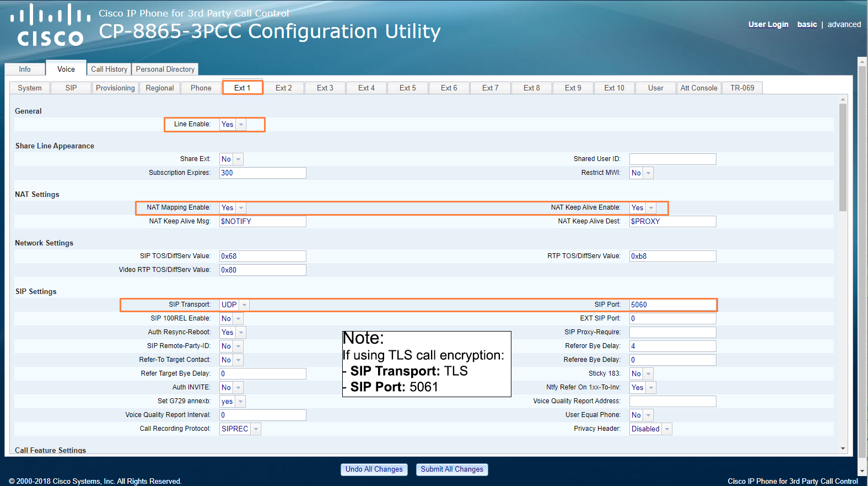The height and width of the screenshot is (486, 868).
Task: Focus the Shared User ID field
Action: click(673, 159)
